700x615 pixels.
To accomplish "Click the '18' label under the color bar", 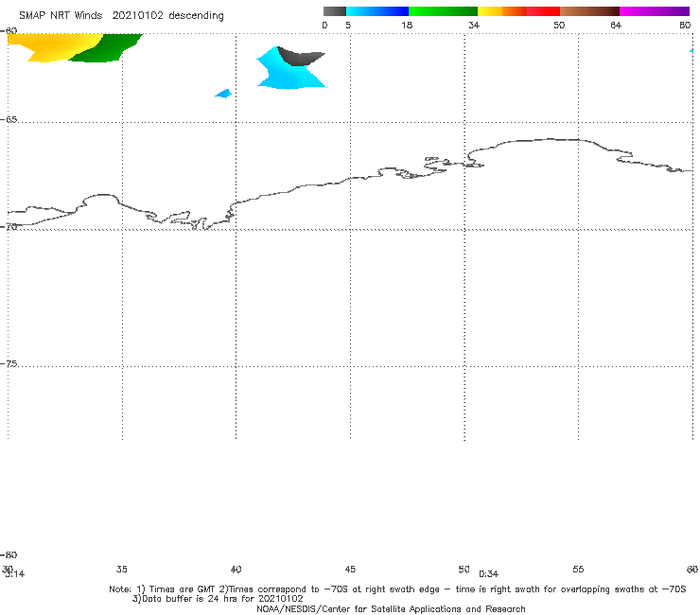I will pyautogui.click(x=406, y=25).
